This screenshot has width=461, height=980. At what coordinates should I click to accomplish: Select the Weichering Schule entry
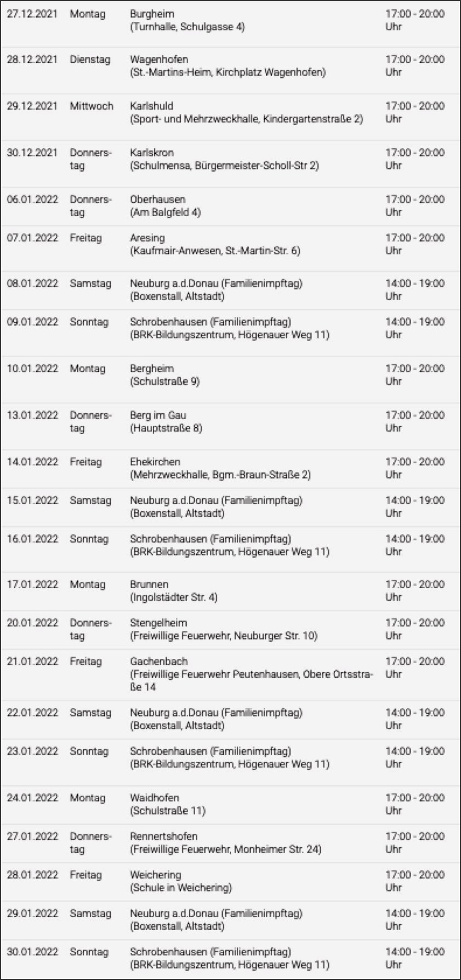coord(180,881)
